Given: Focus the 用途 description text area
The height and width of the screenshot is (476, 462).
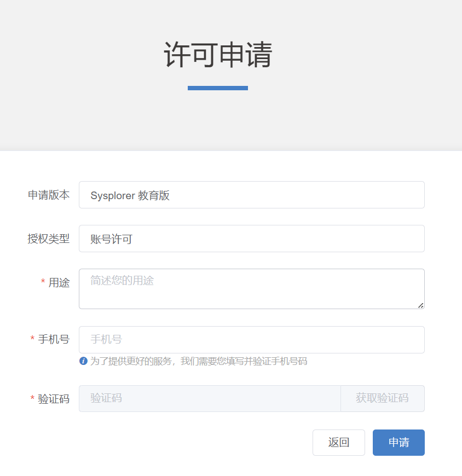Looking at the screenshot, I should (x=251, y=288).
